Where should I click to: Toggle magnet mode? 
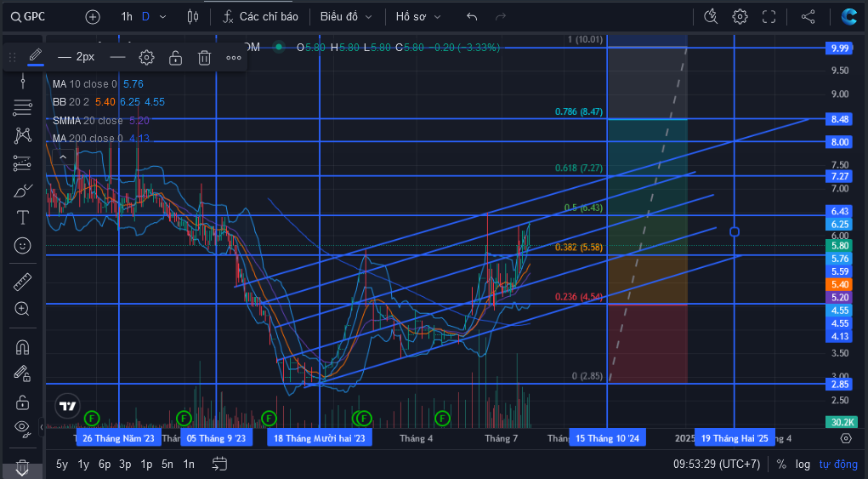22,346
